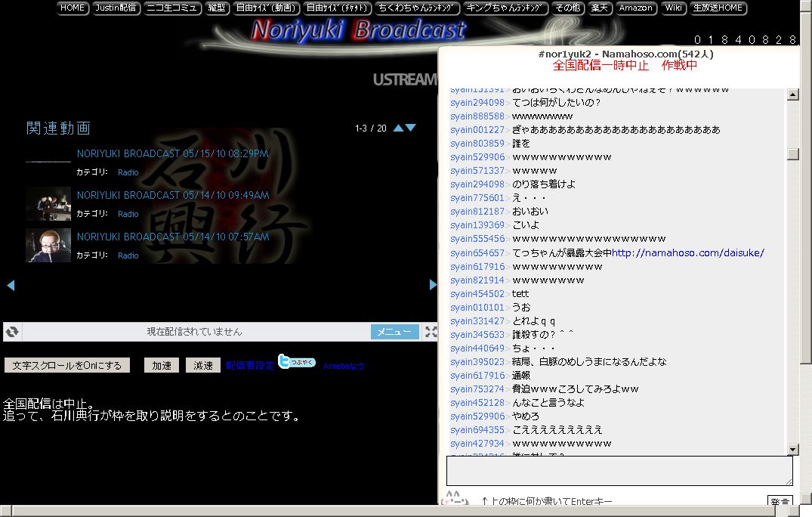Open the namahoso.com/daisuke chat link
812x517 pixels.
(x=687, y=252)
